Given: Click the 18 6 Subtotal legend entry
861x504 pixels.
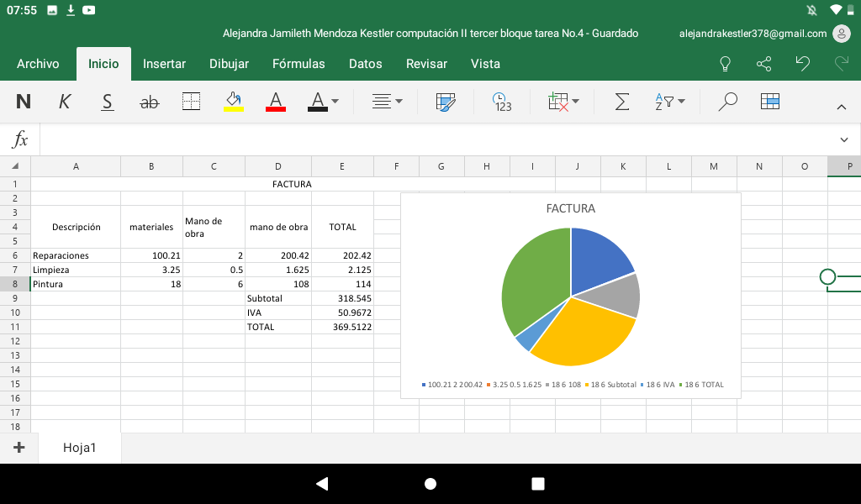Looking at the screenshot, I should point(610,385).
